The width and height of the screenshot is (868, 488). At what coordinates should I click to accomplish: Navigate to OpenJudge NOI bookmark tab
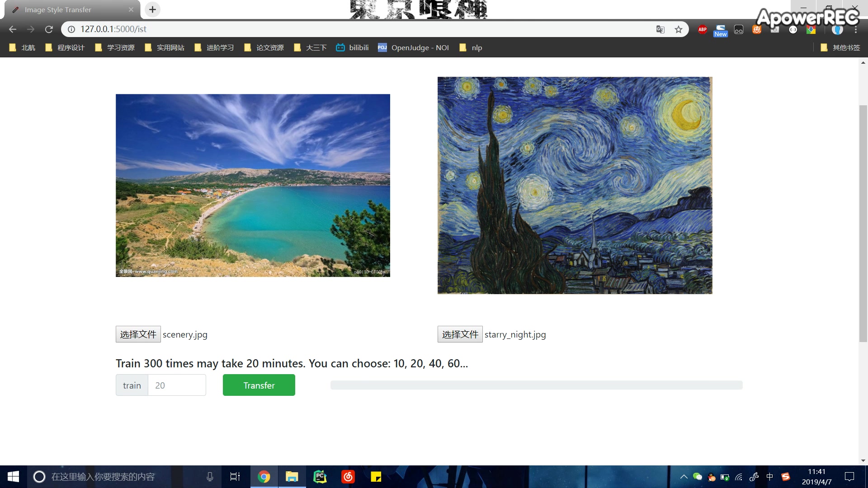tap(414, 47)
